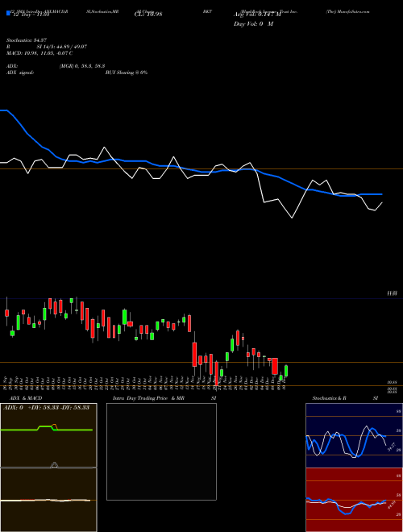Click the blue stochastics chart panel

354,435
